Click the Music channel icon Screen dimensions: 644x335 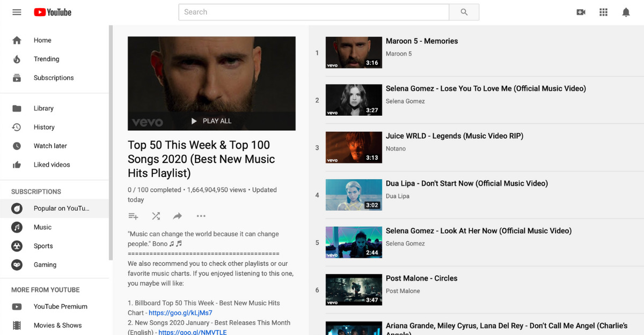(17, 227)
